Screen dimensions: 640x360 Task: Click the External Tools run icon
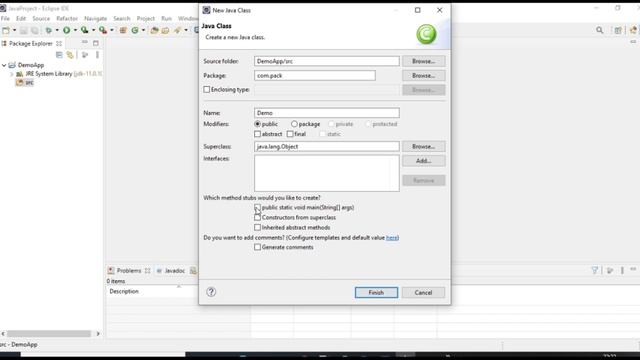coord(103,30)
